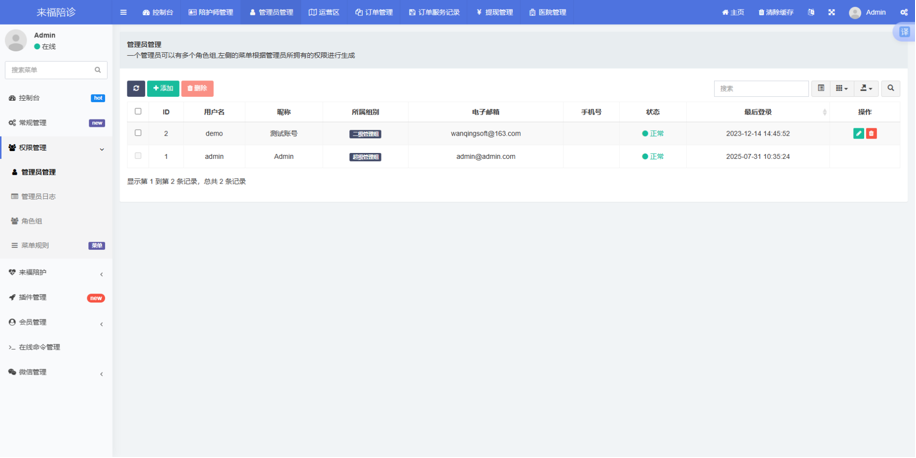Screen dimensions: 916x458
Task: Switch to the 订单管理 tab
Action: [x=374, y=13]
